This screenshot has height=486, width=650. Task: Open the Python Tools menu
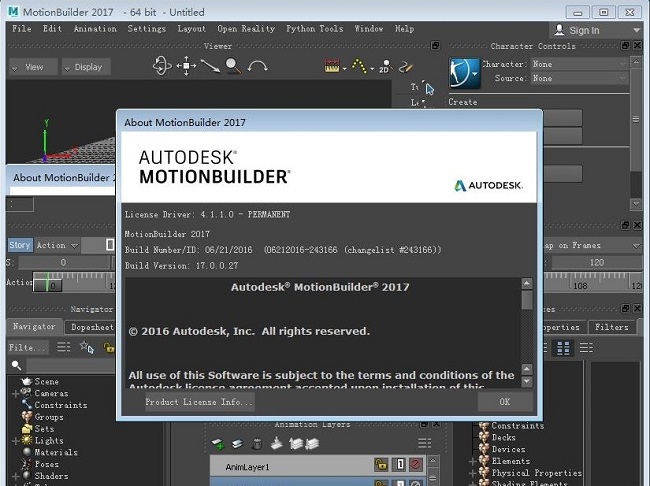point(315,29)
